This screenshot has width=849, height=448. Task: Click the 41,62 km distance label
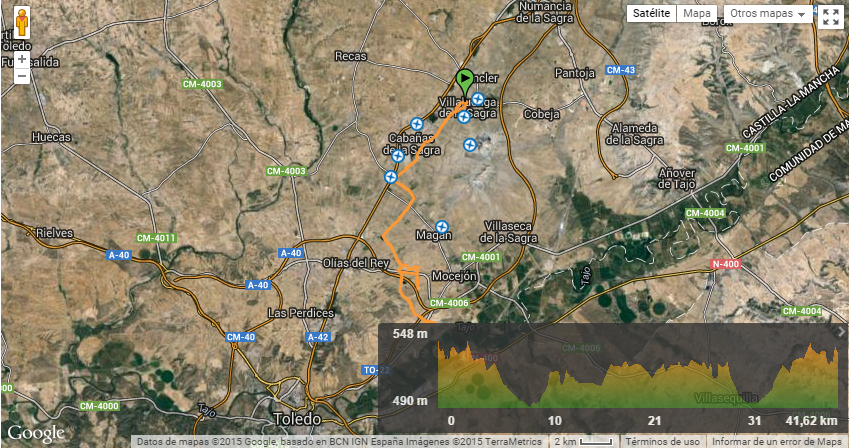click(x=812, y=420)
